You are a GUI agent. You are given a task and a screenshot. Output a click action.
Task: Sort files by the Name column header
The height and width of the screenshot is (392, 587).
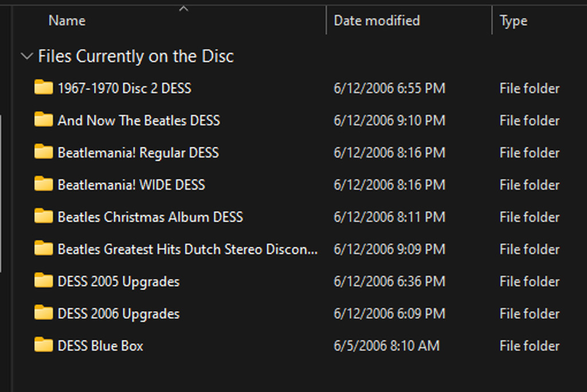67,21
